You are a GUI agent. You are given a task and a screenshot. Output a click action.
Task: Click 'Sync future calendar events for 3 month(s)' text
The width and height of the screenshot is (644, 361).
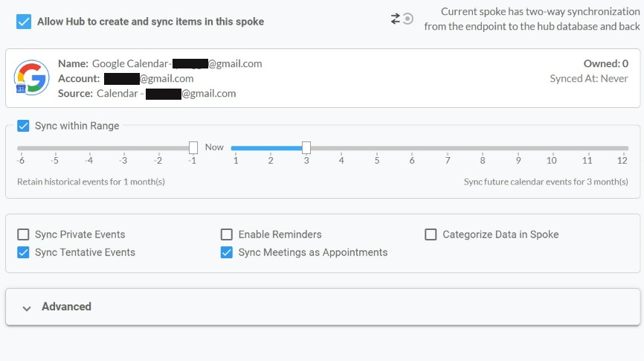[x=546, y=182]
